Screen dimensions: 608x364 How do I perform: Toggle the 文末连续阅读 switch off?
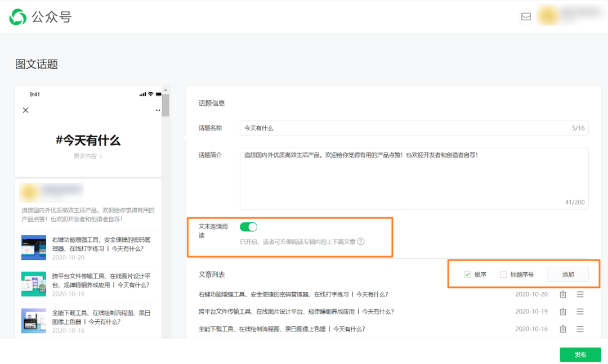tap(248, 227)
